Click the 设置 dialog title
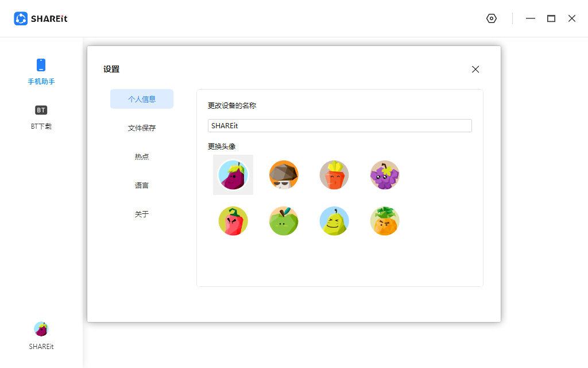 (x=111, y=69)
